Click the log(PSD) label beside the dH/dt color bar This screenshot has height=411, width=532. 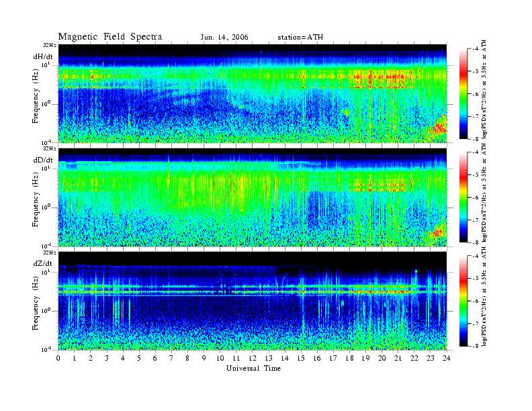pos(485,89)
